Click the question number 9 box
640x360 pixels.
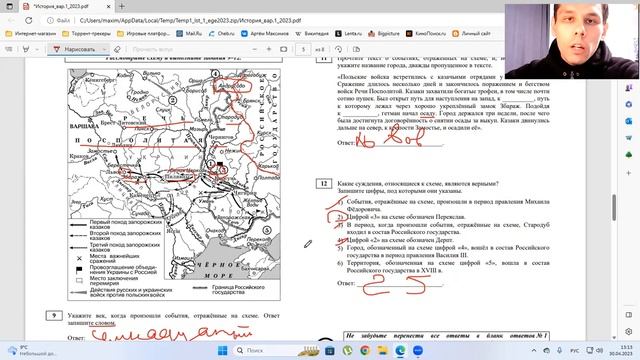tap(54, 316)
